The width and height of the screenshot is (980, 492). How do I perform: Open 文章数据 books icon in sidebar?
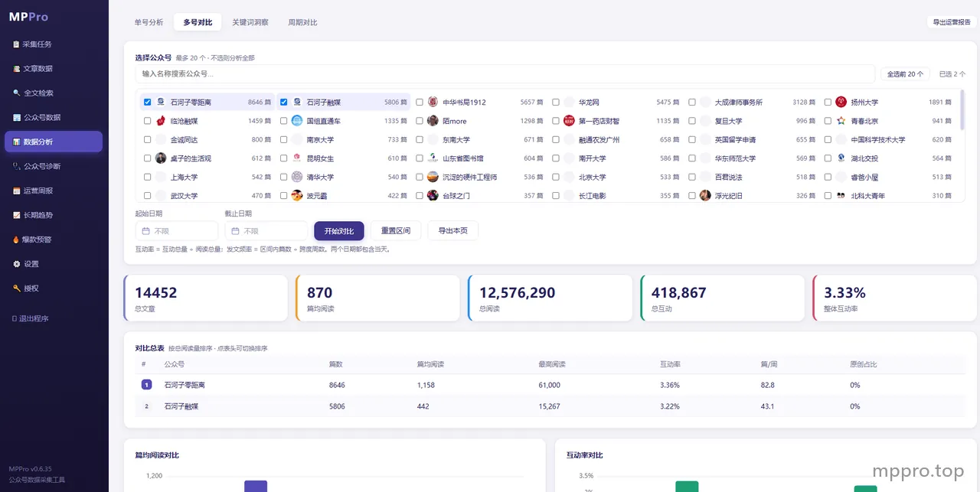click(16, 69)
